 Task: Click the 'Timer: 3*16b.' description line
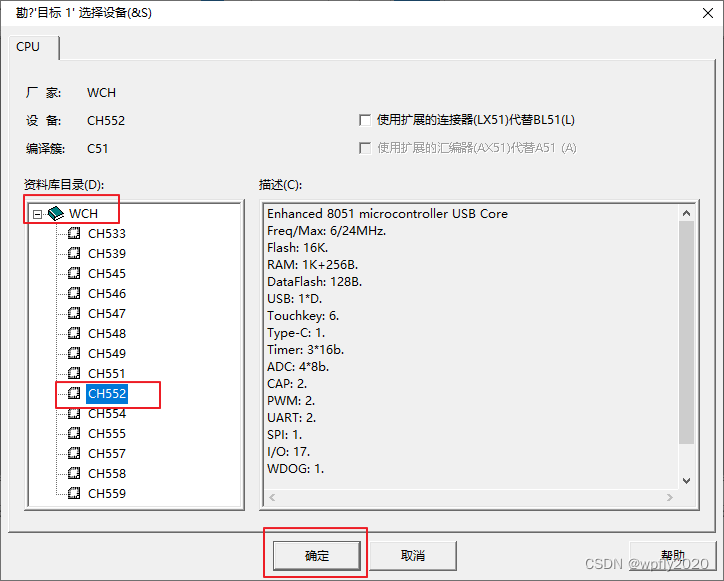[x=305, y=350]
